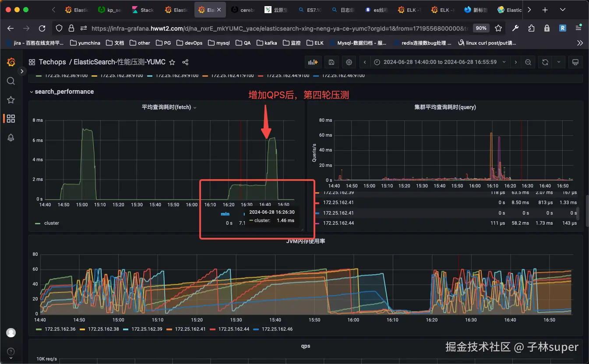
Task: Open browser extensions puzzle icon
Action: (x=531, y=28)
